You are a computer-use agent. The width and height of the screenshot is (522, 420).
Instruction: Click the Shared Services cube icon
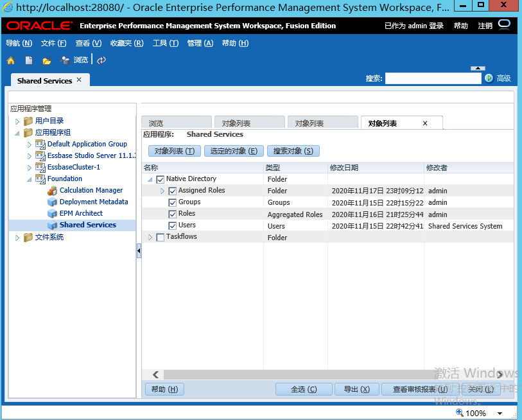(52, 225)
